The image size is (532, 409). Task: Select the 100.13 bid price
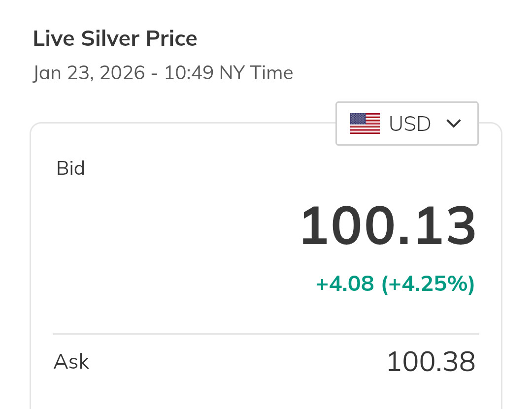click(388, 226)
